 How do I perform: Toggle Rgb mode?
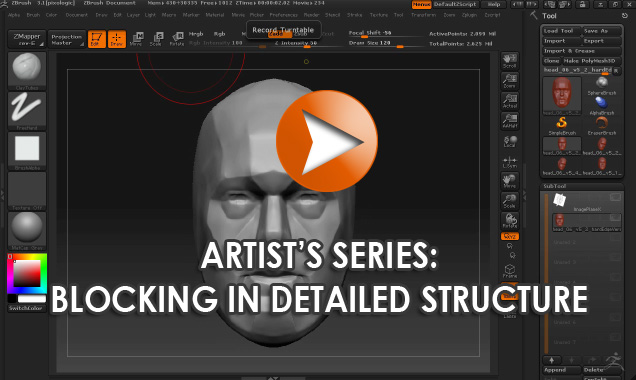click(219, 34)
